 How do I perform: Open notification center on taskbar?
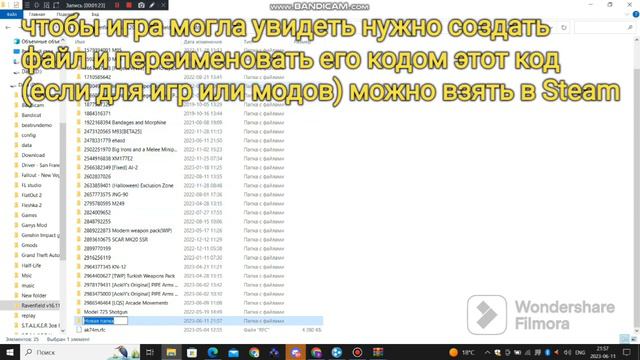[x=627, y=352]
